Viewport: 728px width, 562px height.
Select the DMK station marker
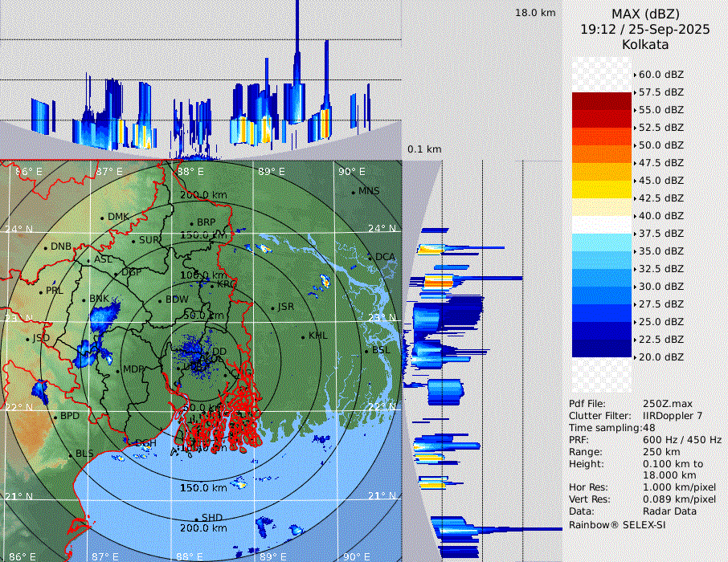[x=102, y=218]
